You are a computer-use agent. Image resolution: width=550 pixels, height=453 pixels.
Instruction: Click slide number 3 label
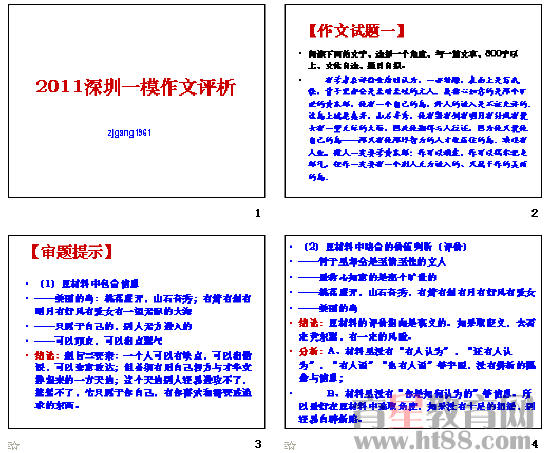click(x=258, y=444)
